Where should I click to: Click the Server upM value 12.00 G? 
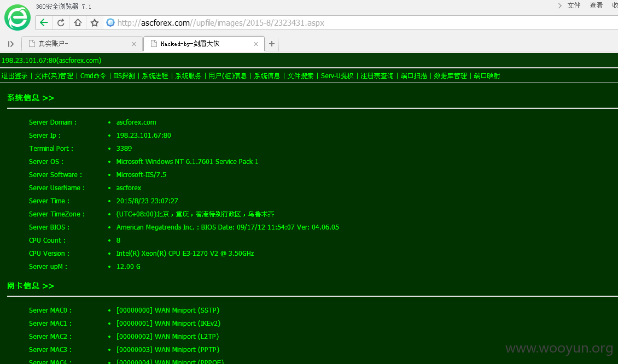[128, 267]
